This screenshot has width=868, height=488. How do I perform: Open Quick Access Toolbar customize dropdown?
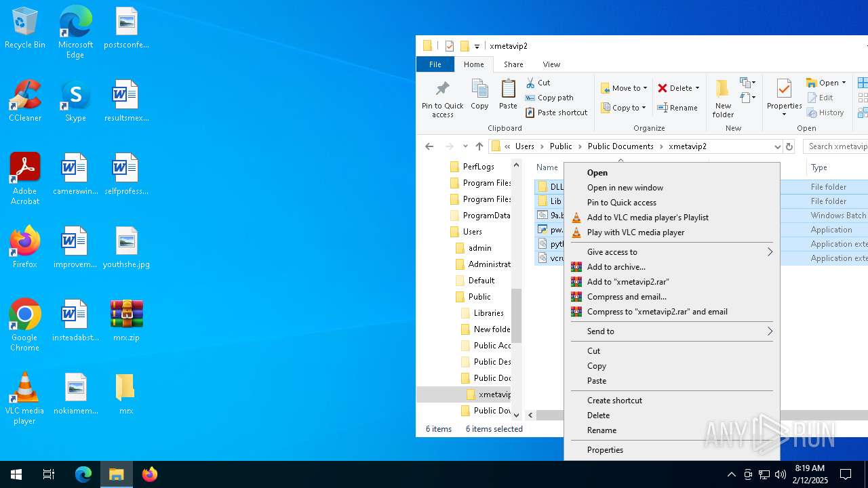tap(477, 46)
